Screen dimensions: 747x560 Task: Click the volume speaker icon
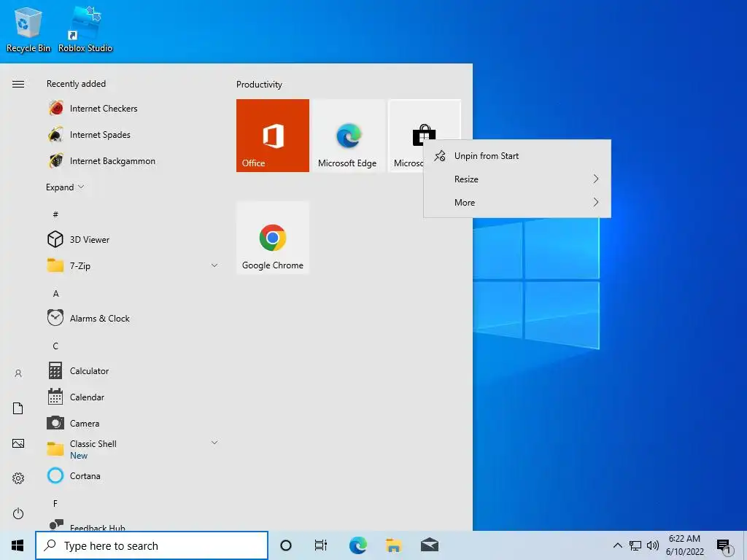tap(653, 545)
